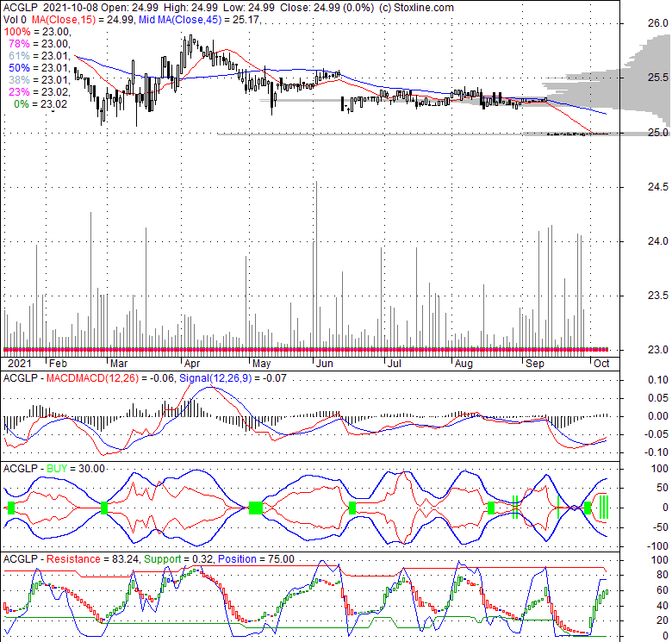Click the red 'Resistance' legend label
This screenshot has width=672, height=642.
click(x=73, y=559)
